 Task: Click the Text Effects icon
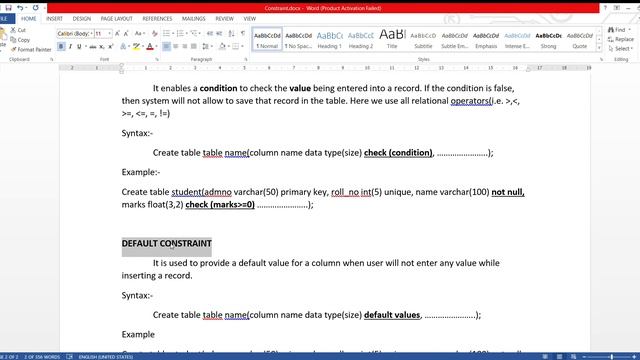coord(123,47)
